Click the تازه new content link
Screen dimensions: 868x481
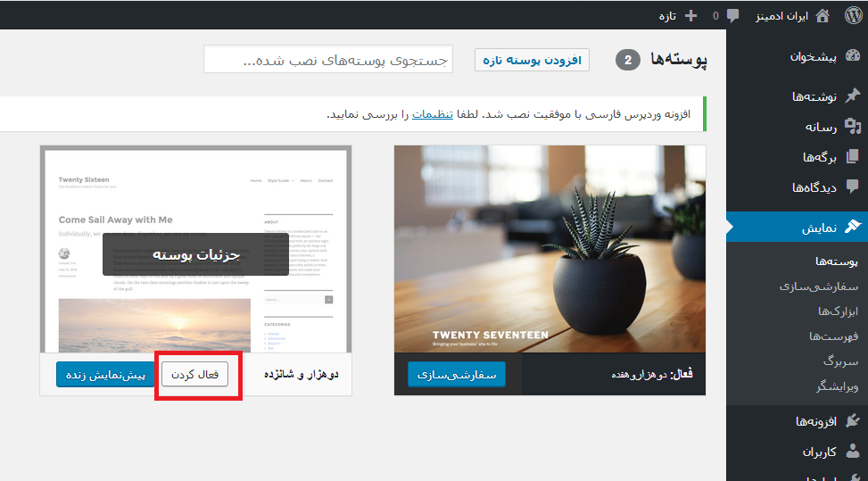pos(667,16)
